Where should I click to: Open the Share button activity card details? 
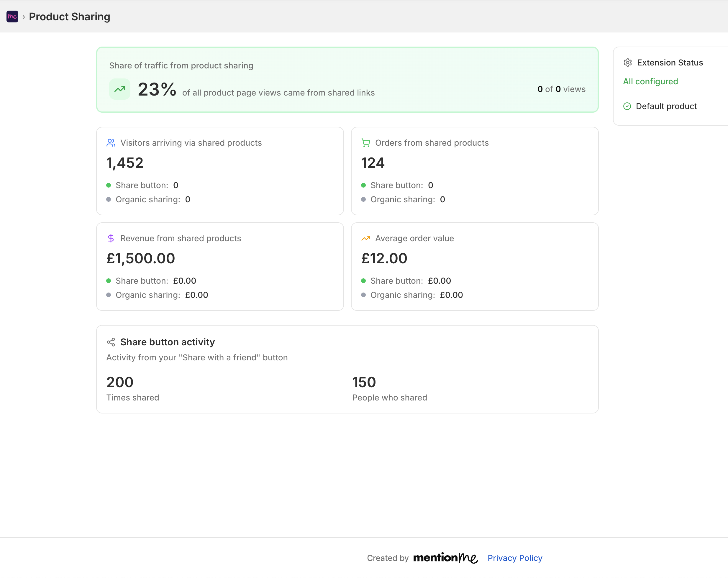(x=168, y=342)
